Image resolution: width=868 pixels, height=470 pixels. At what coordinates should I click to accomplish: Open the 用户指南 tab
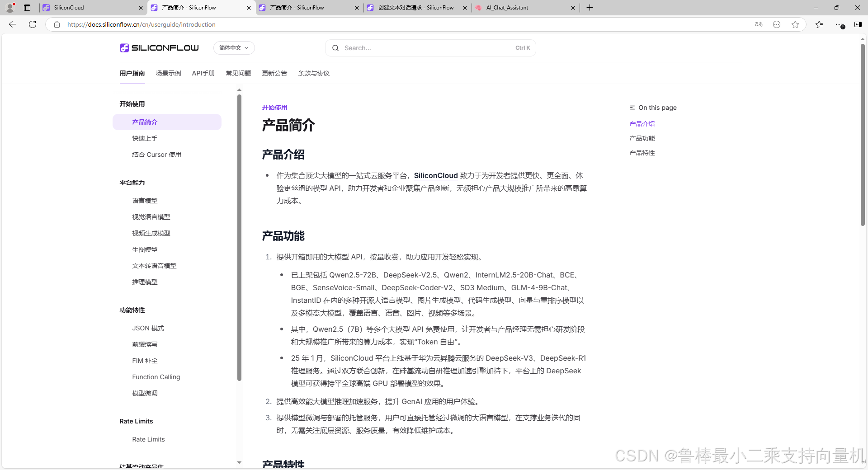pos(132,73)
